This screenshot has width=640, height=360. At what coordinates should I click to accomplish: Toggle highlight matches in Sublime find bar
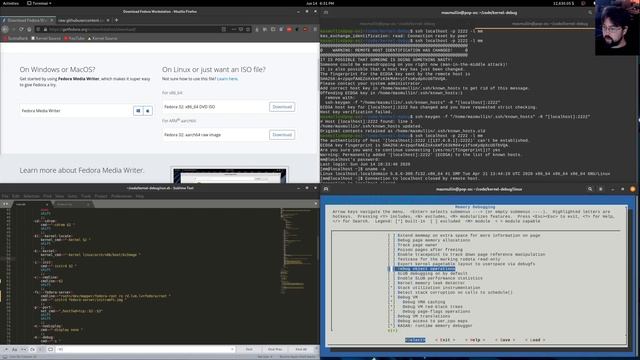50,349
